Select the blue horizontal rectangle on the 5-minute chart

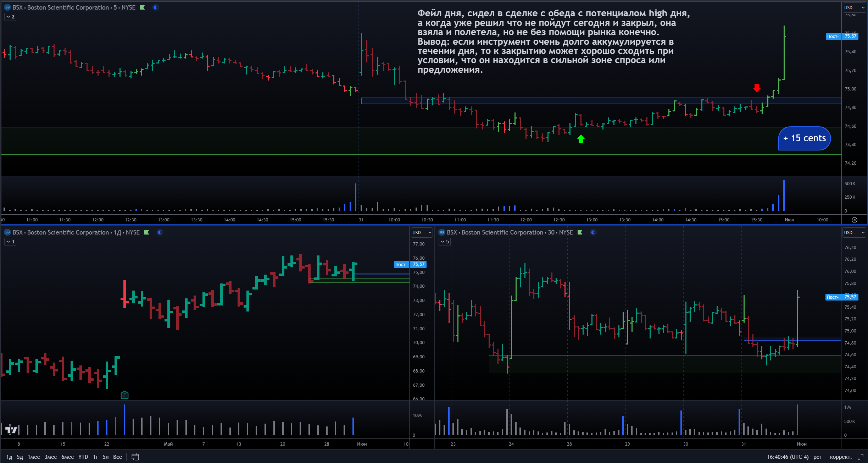[x=601, y=101]
